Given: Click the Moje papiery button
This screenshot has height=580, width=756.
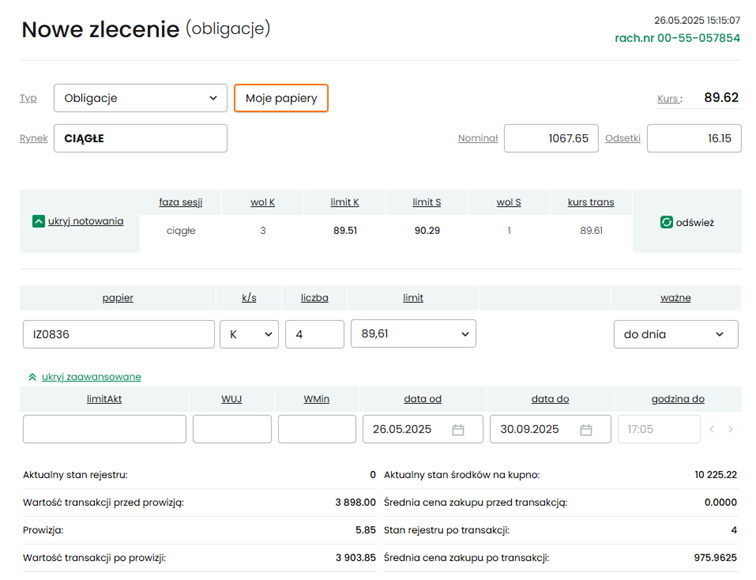Looking at the screenshot, I should [281, 98].
